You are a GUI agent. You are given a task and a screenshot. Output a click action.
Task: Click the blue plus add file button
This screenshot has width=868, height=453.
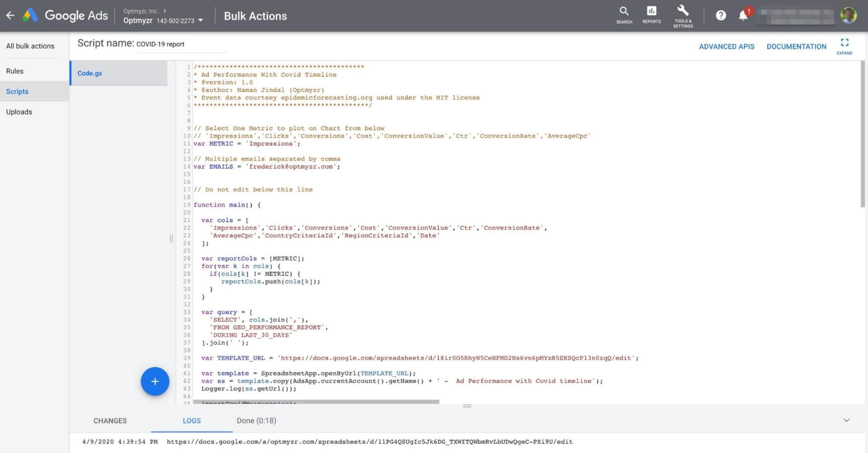click(155, 381)
